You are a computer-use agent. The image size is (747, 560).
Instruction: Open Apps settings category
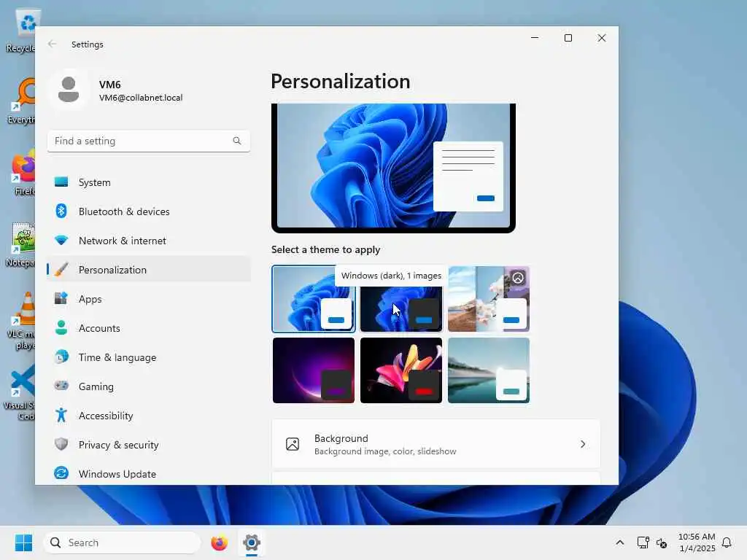149,298
